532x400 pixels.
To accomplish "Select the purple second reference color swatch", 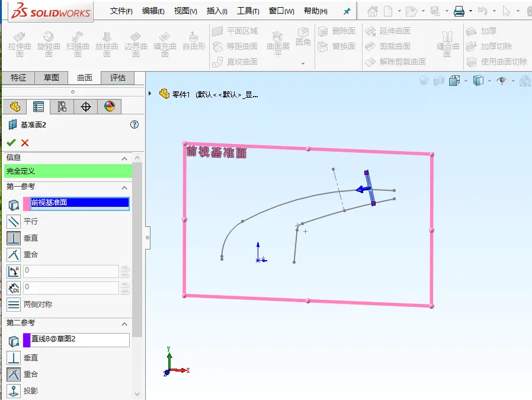I will tap(27, 340).
